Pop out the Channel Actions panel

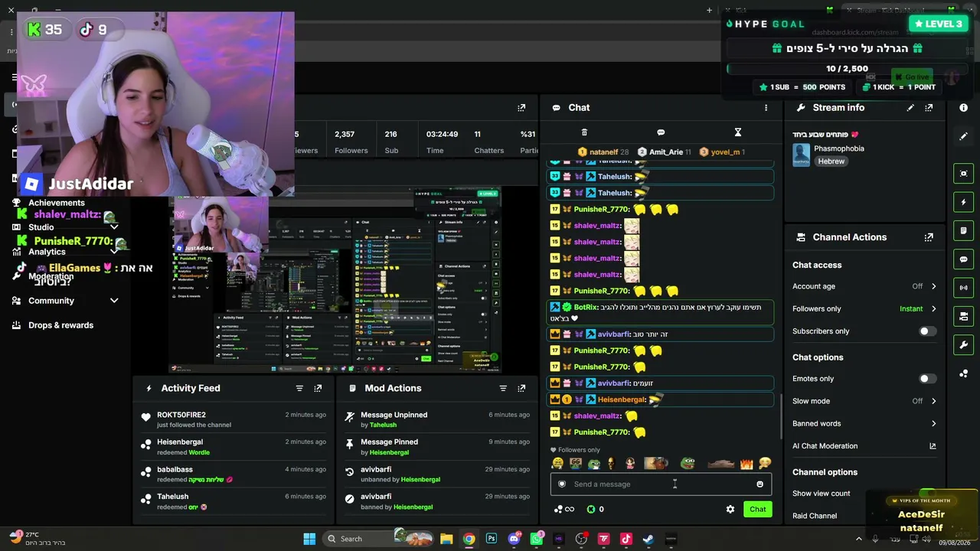click(x=929, y=237)
